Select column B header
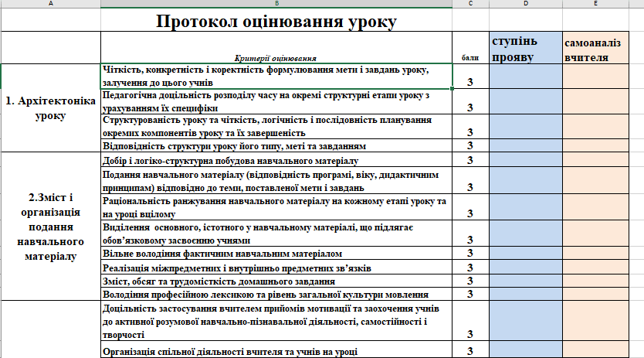The width and height of the screenshot is (644, 358). click(x=276, y=3)
